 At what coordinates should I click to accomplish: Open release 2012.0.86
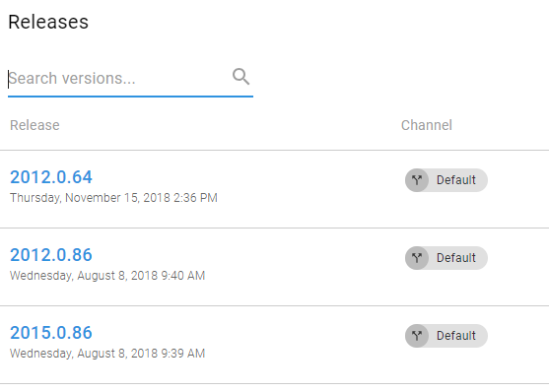point(51,255)
